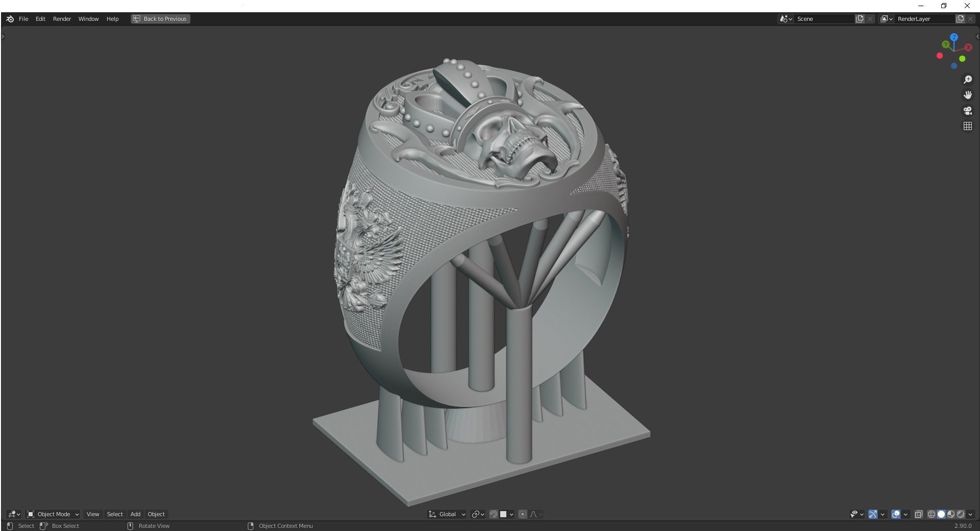Open the viewport Select menu
Screen dimensions: 980x531
[x=115, y=514]
